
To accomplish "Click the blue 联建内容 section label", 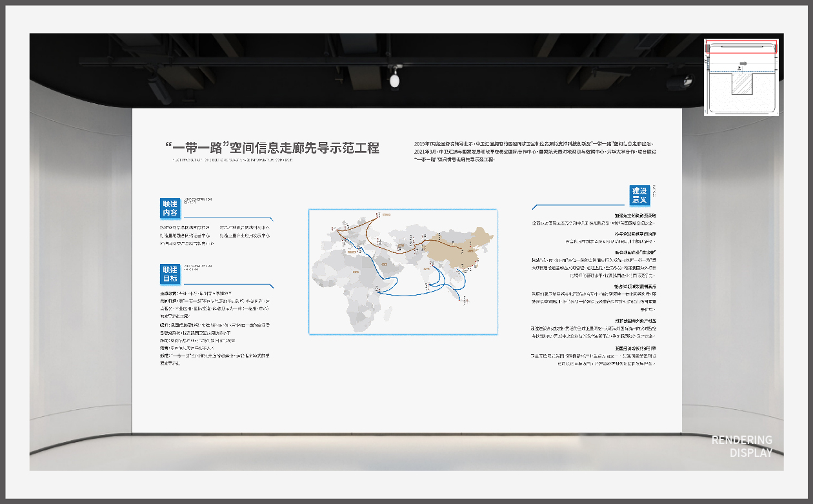I will pyautogui.click(x=170, y=208).
